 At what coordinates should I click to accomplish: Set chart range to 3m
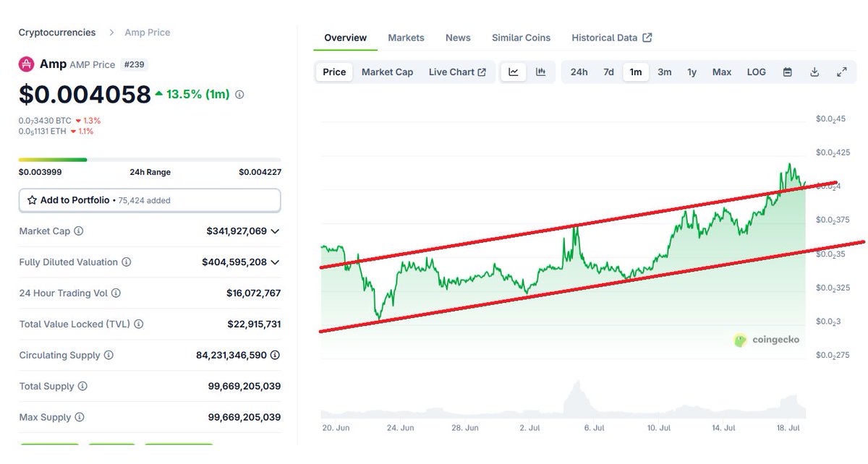coord(665,72)
